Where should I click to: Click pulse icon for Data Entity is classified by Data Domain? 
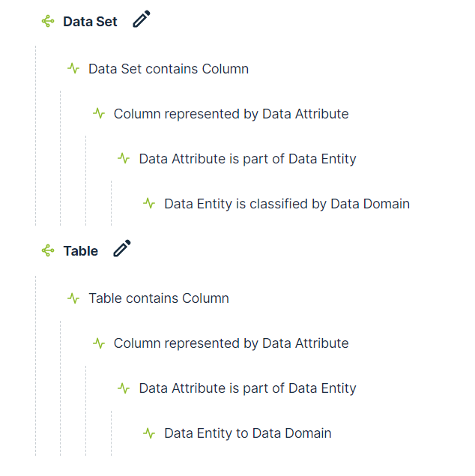[149, 204]
